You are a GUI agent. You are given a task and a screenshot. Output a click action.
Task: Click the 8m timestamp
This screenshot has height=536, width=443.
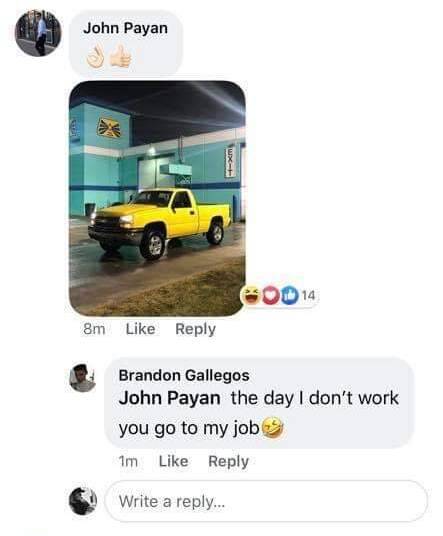pos(94,329)
